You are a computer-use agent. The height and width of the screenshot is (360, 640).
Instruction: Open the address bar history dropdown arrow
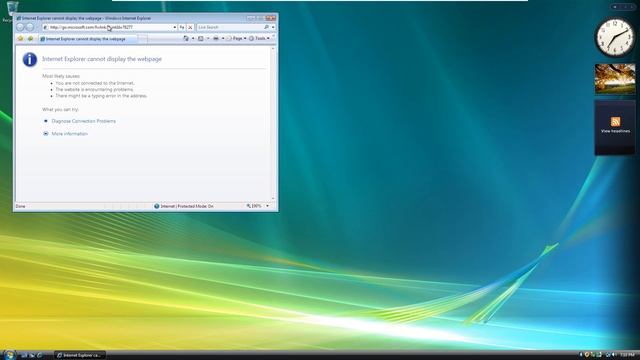pyautogui.click(x=175, y=27)
